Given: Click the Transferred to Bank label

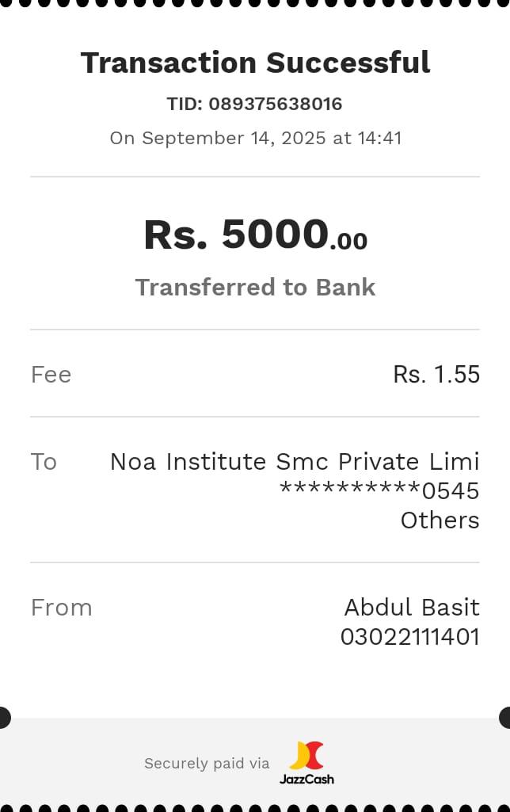Looking at the screenshot, I should point(255,287).
